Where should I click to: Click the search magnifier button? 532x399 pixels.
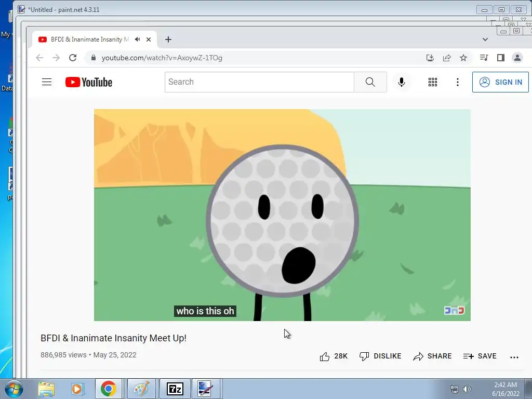[x=370, y=82]
